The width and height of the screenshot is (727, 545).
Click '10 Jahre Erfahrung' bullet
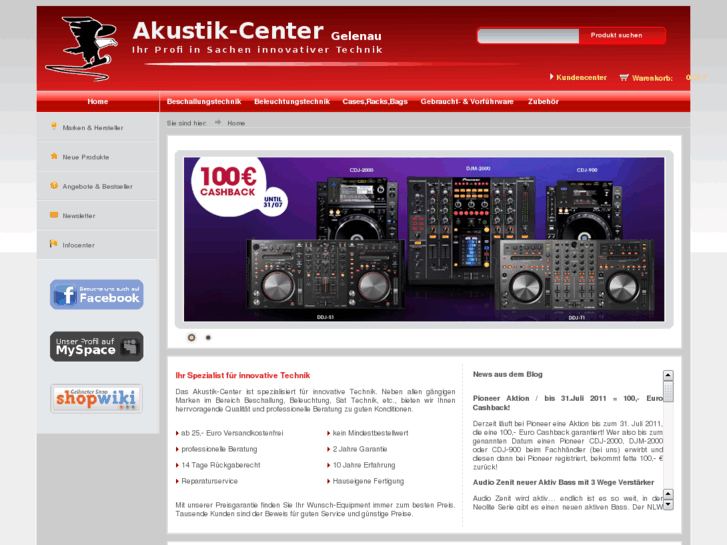(x=364, y=465)
